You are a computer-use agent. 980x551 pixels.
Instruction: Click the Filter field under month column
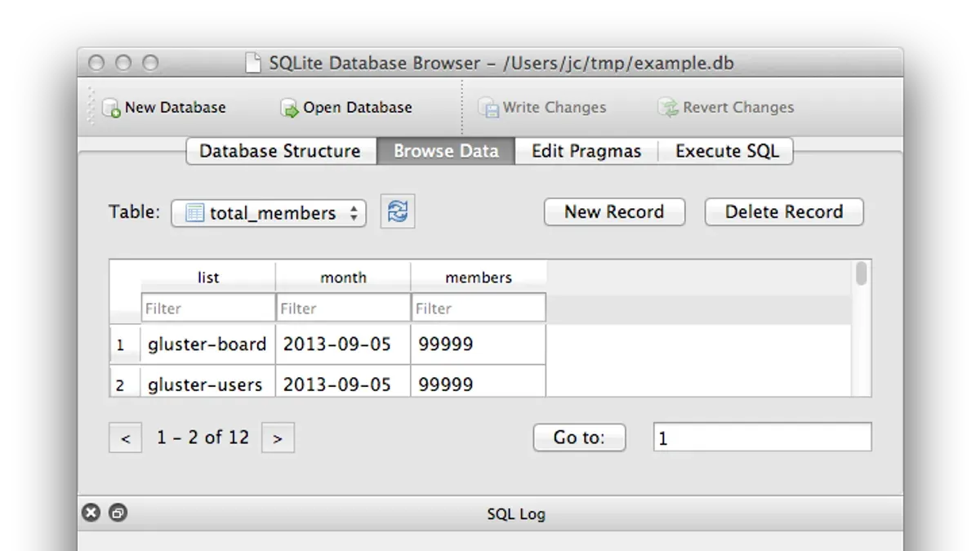tap(343, 308)
